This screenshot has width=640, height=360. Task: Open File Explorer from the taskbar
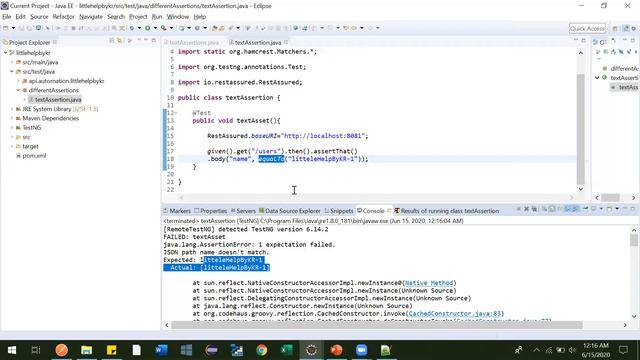pyautogui.click(x=87, y=350)
